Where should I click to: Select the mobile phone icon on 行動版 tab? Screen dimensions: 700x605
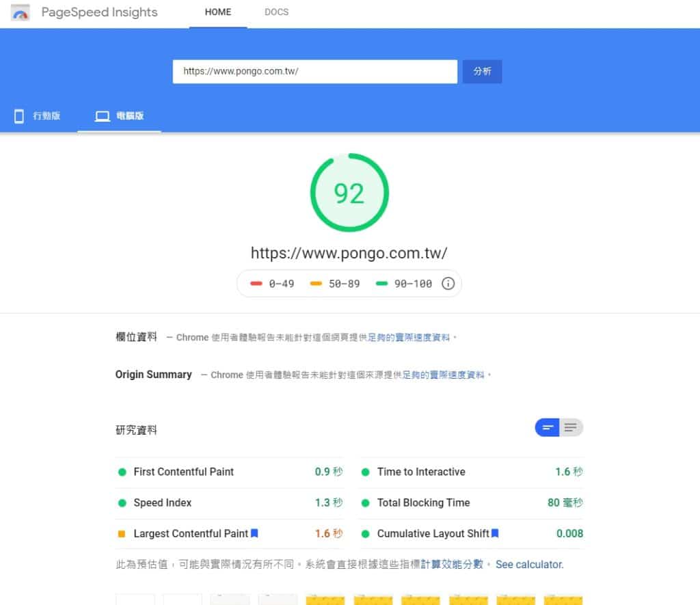[18, 116]
